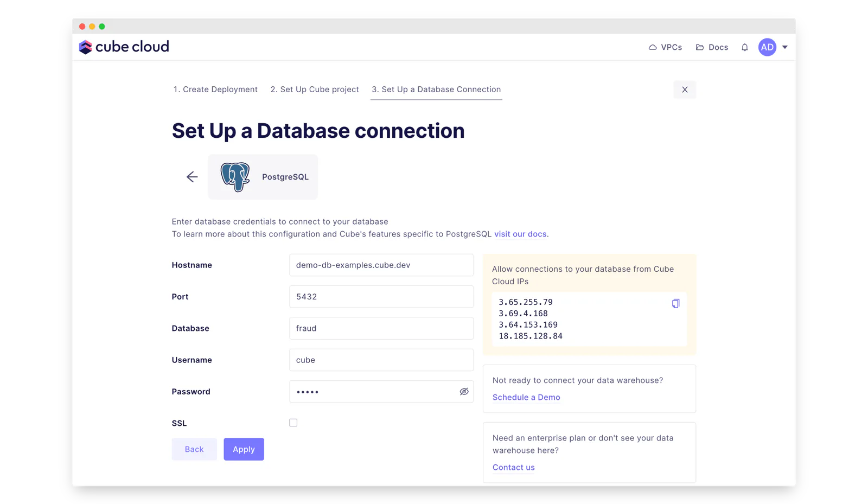Focus the Database input field

tap(381, 328)
